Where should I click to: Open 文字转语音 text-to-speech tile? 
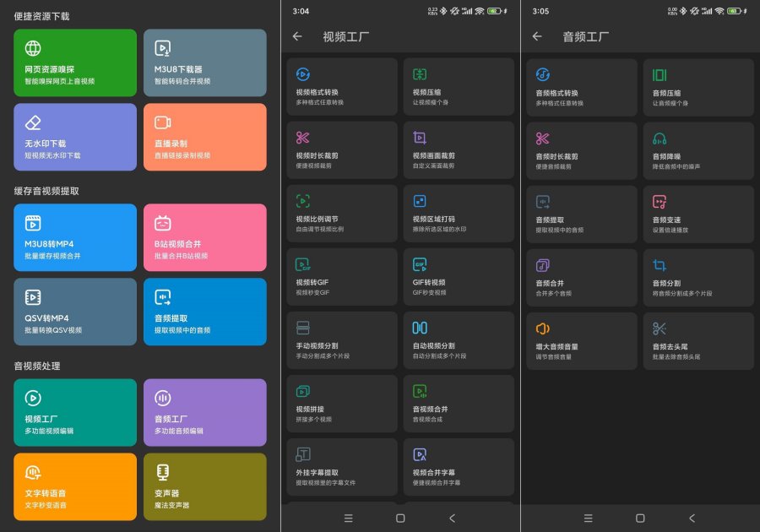[75, 486]
